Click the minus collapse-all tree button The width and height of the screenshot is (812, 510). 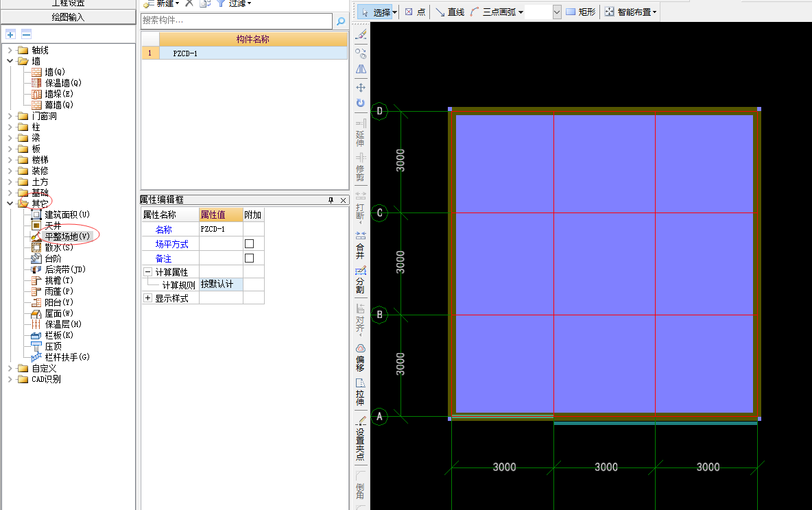(x=27, y=35)
